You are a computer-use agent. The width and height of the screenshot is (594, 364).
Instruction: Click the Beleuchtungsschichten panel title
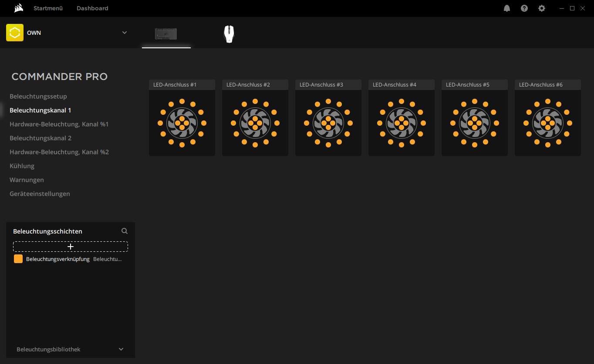coord(47,231)
